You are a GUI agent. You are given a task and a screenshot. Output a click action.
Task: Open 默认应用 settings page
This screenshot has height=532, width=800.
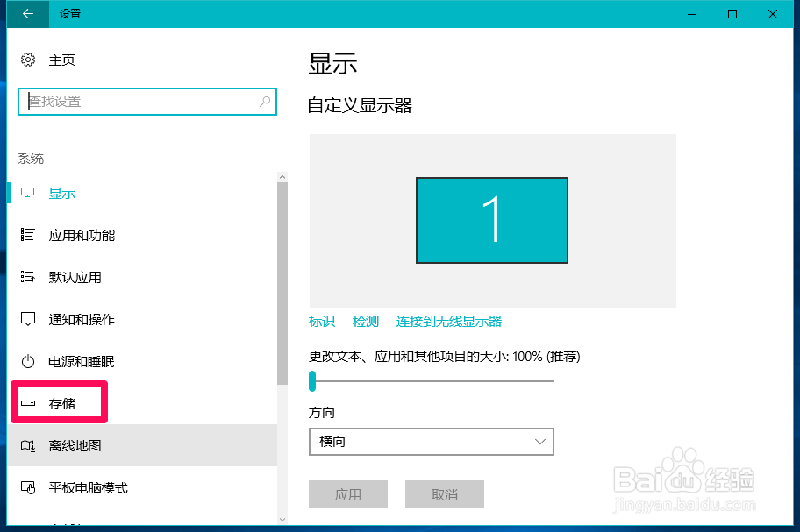tap(142, 277)
